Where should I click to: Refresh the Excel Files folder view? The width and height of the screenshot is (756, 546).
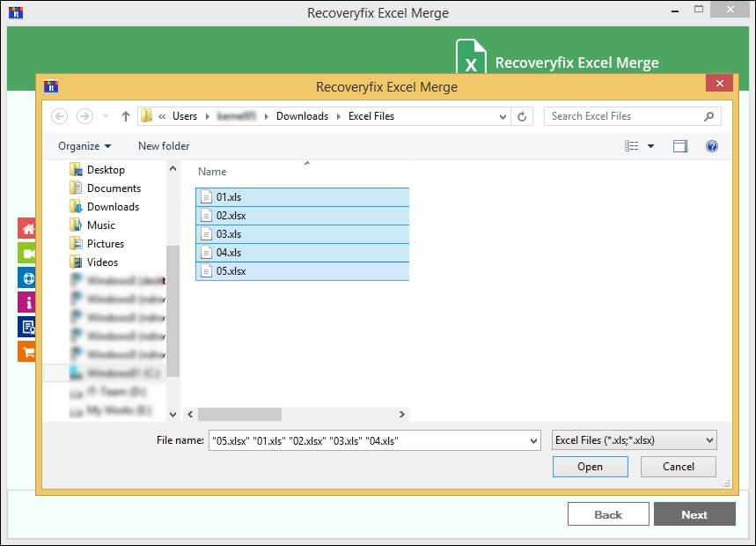[522, 116]
